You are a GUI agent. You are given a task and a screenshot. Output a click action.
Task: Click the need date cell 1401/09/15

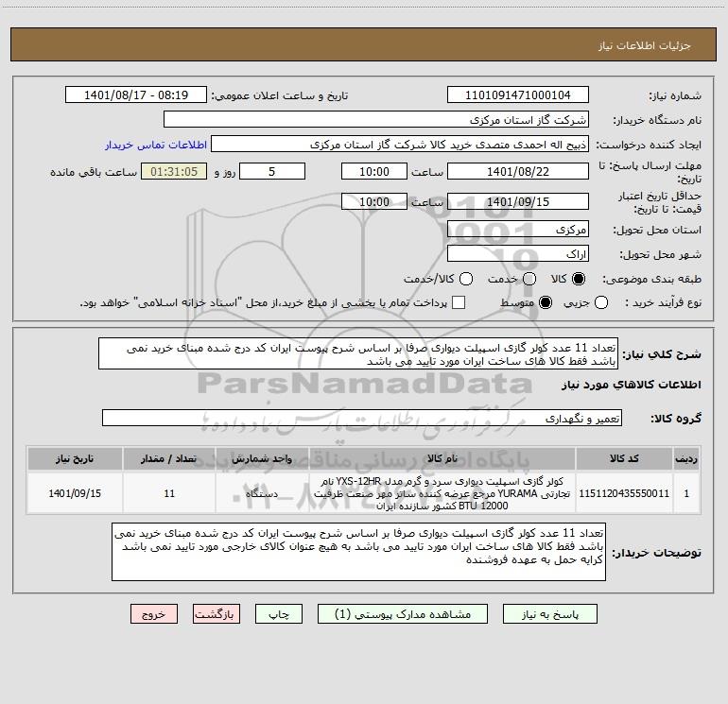(x=75, y=493)
